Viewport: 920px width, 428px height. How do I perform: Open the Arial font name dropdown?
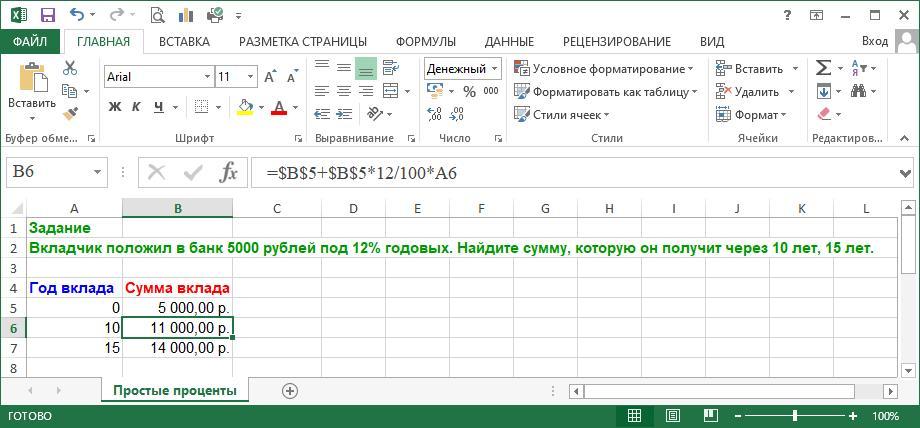coord(207,77)
